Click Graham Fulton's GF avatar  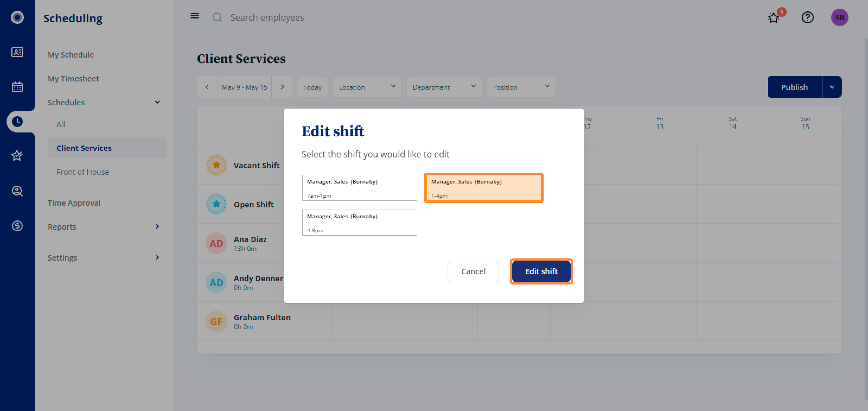[x=216, y=321]
